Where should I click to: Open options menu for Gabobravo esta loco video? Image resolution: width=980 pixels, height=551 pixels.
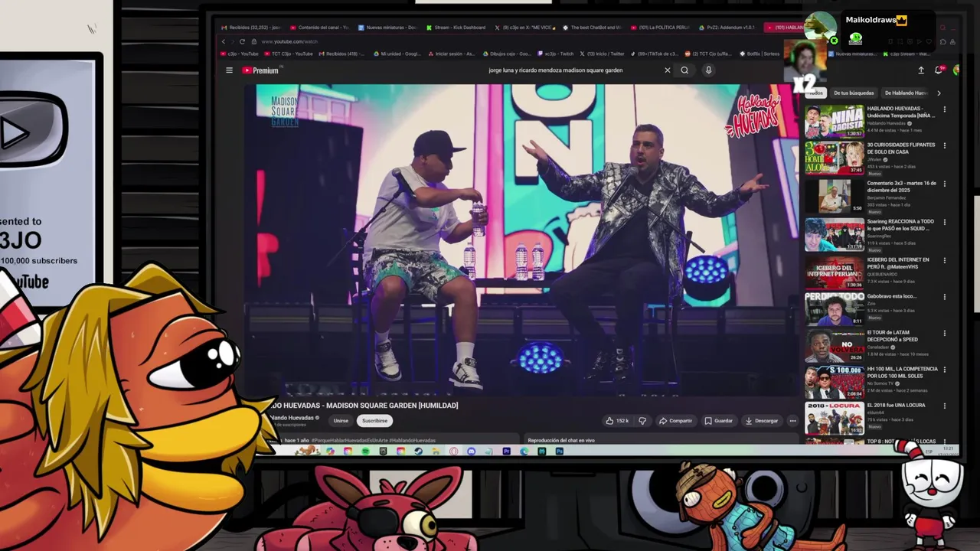click(x=944, y=297)
